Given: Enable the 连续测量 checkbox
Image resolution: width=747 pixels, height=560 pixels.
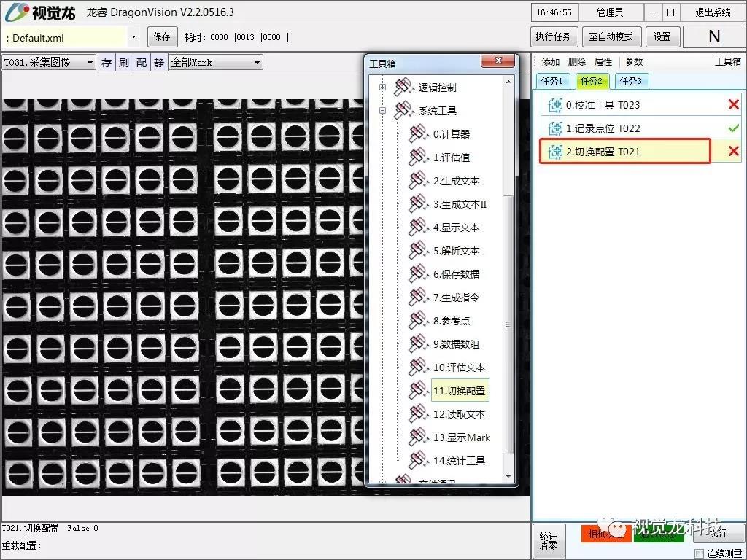Looking at the screenshot, I should tap(699, 553).
